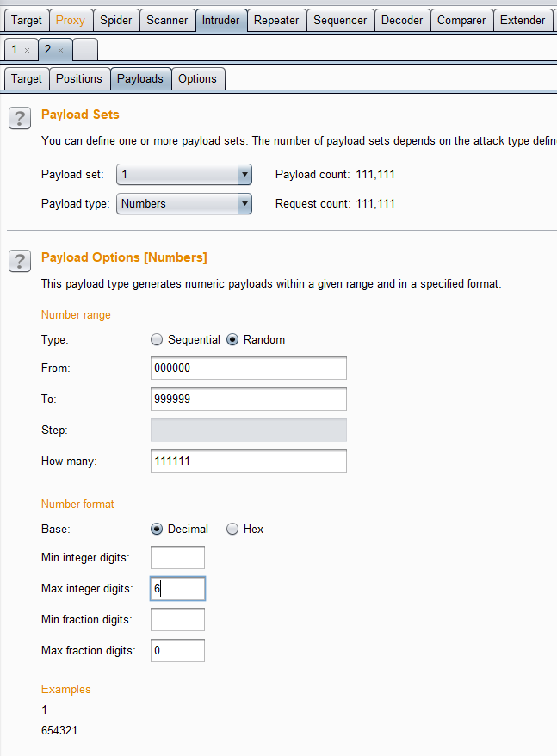Select the Payloads sub-tab
557x756 pixels.
(x=140, y=78)
